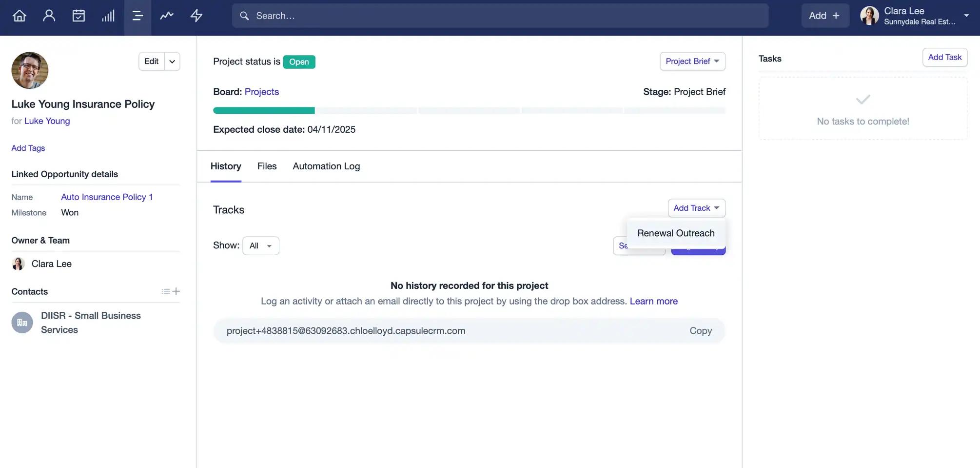This screenshot has height=468, width=980.
Task: Click the contacts list view icon
Action: [166, 291]
